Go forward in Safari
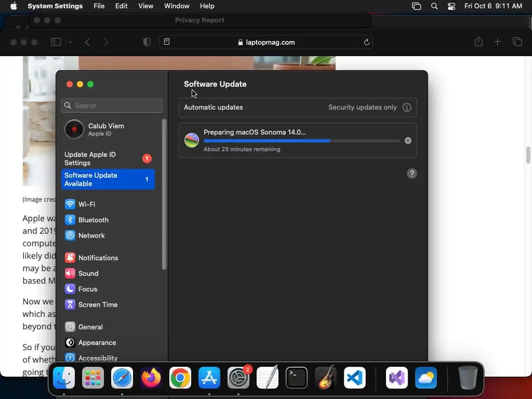Screen dimensions: 532x399 point(106,42)
